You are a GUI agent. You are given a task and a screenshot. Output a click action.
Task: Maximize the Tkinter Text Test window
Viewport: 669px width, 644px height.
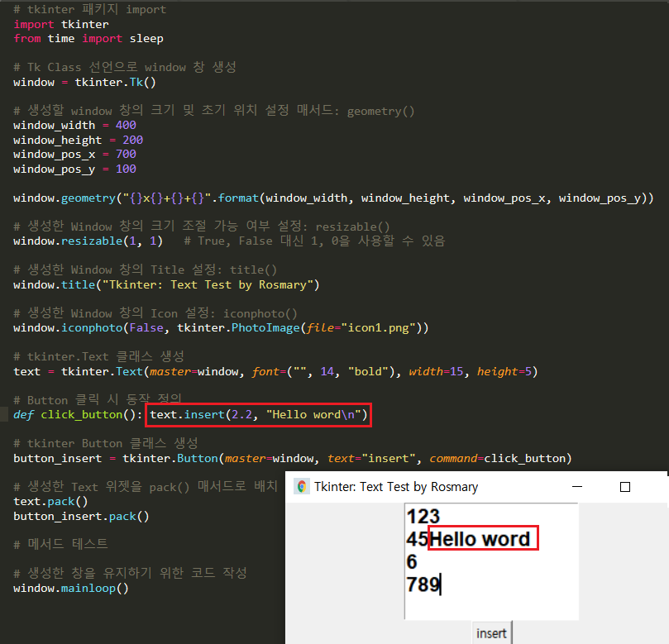625,487
